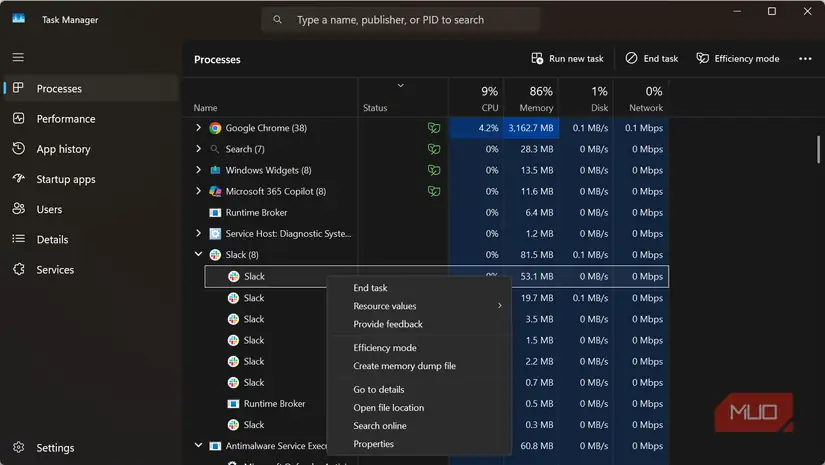Screen dimensions: 825x465
Task: Click Chrome's 4.2% CPU cell
Action: (476, 128)
